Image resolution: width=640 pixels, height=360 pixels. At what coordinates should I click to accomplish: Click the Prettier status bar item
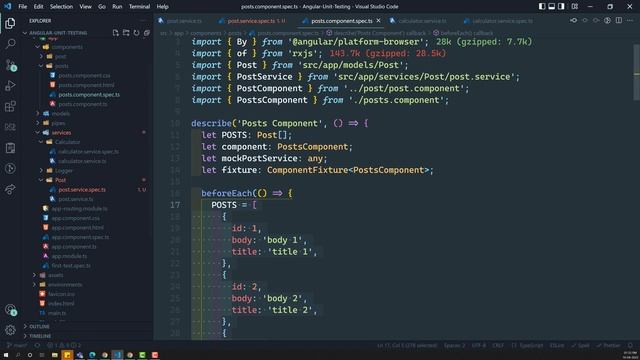[x=608, y=345]
